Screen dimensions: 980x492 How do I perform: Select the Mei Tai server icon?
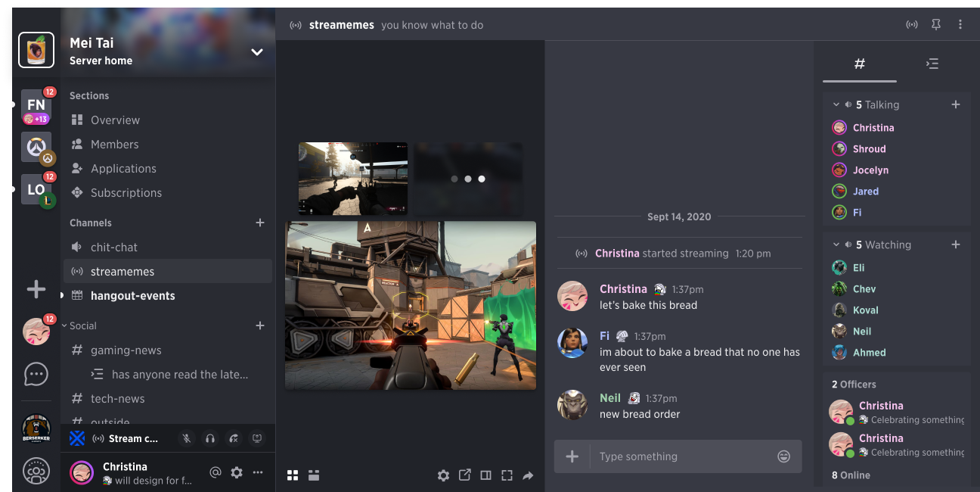click(x=36, y=50)
